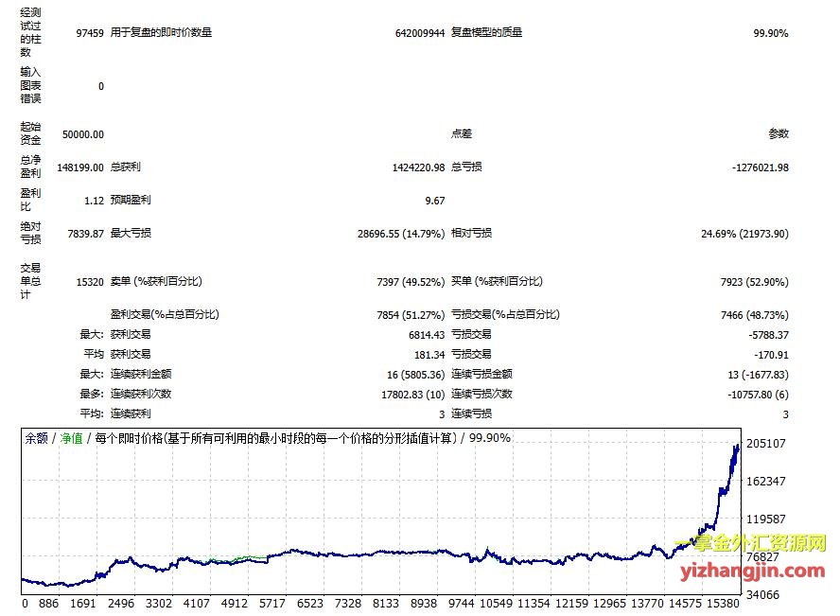Image resolution: width=840 pixels, height=616 pixels.
Task: Open the yizhangjin.com watermark link
Action: tap(750, 570)
